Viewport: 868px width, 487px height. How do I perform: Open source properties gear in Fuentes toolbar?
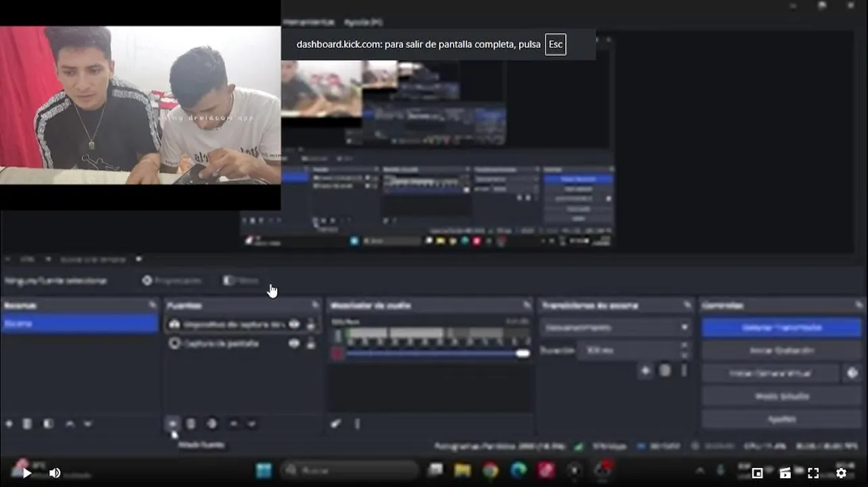click(212, 424)
